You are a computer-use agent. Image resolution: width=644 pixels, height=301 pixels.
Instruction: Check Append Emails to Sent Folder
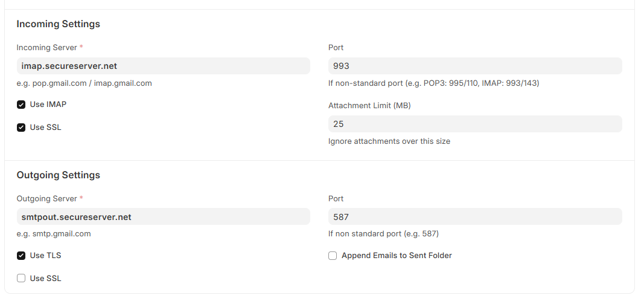pos(333,256)
